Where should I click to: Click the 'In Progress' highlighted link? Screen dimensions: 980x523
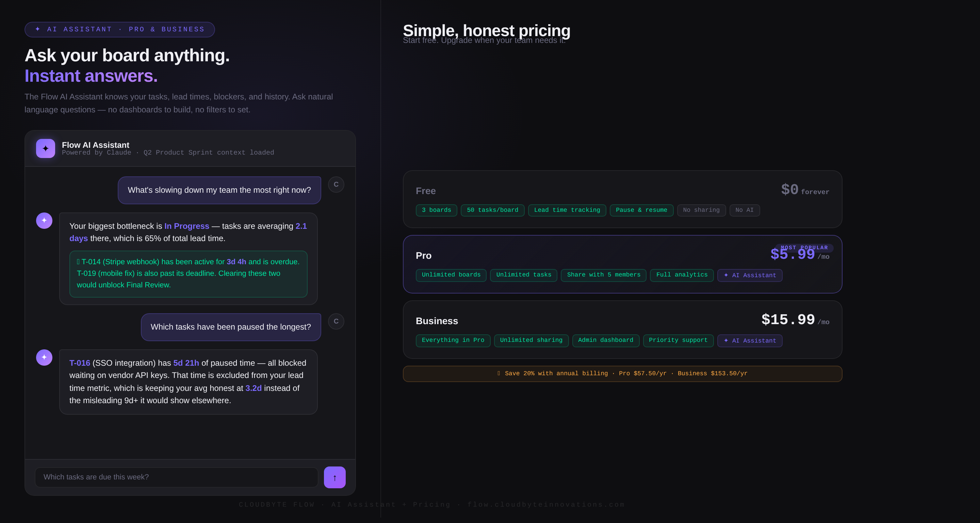186,226
